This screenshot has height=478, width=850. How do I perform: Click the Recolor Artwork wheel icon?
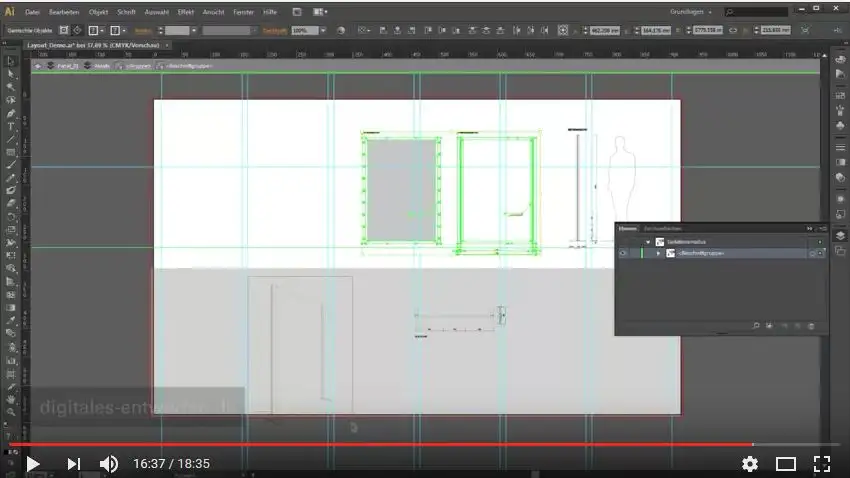click(x=341, y=30)
